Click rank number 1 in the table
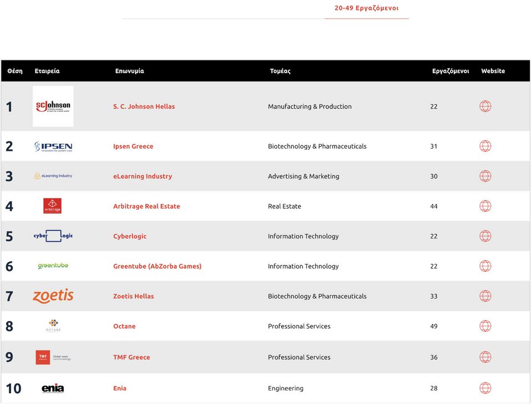The width and height of the screenshot is (532, 406). (x=9, y=106)
